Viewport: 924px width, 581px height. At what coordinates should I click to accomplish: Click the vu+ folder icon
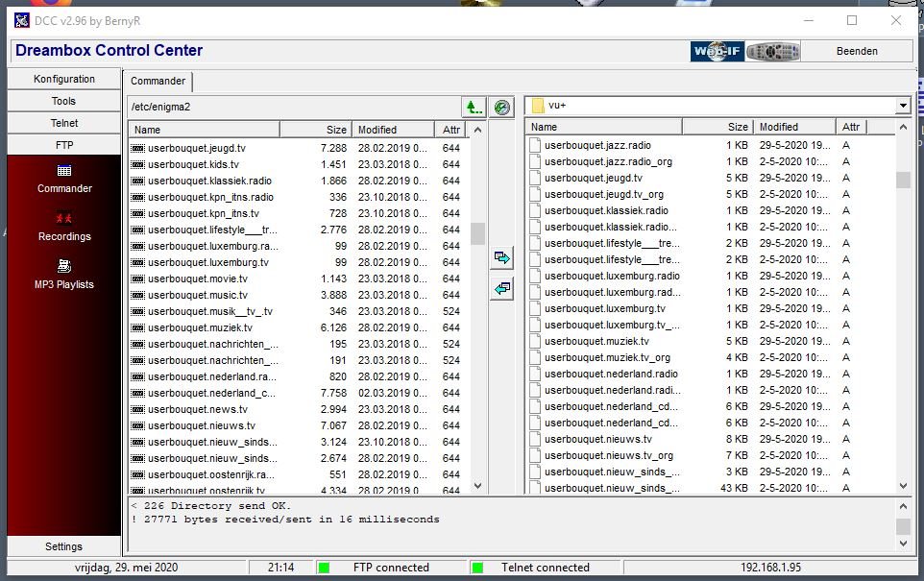(538, 106)
